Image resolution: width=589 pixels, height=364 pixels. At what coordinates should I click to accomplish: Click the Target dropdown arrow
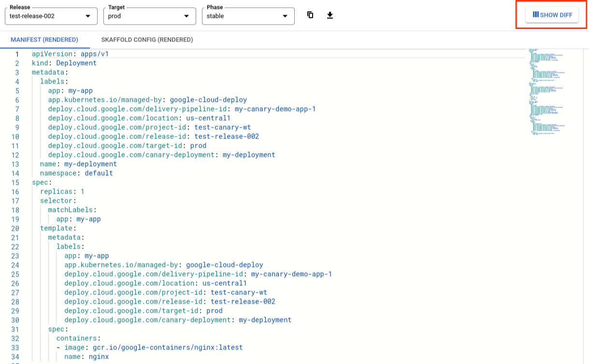tap(187, 16)
